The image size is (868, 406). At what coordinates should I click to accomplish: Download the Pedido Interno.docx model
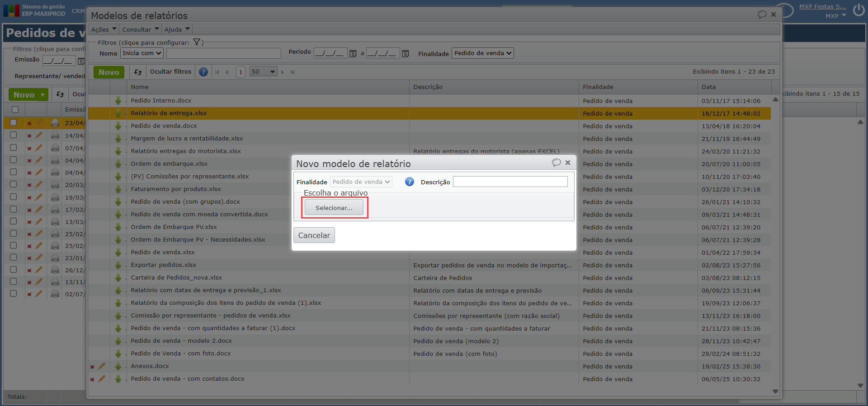[x=118, y=101]
